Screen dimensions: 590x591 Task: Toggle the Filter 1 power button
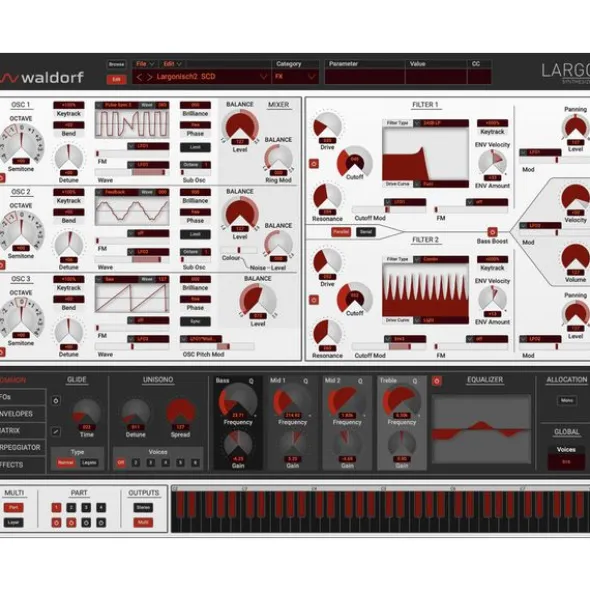[x=314, y=164]
